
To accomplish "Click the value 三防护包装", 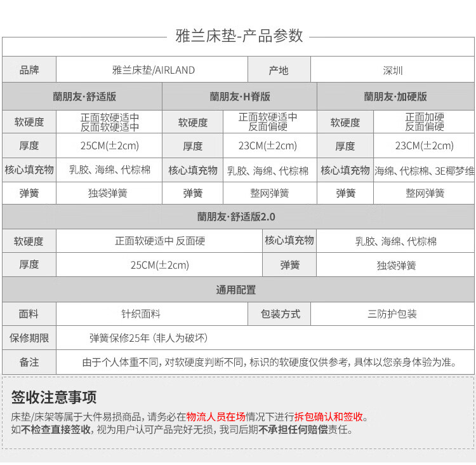I will [x=392, y=314].
